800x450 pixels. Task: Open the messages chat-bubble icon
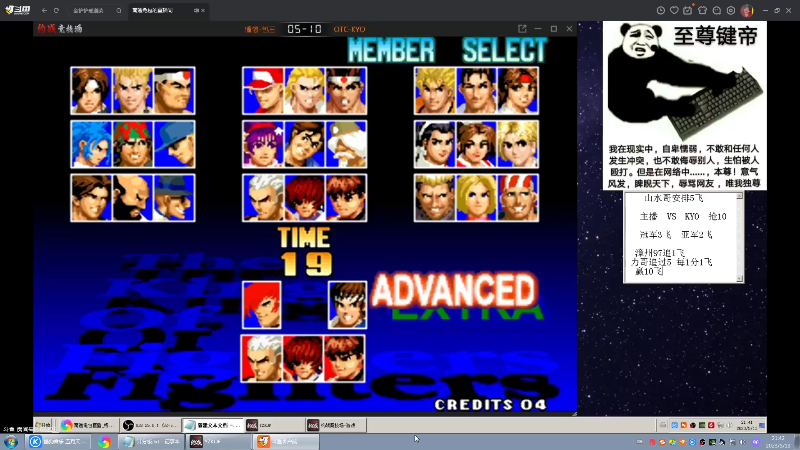click(x=716, y=10)
